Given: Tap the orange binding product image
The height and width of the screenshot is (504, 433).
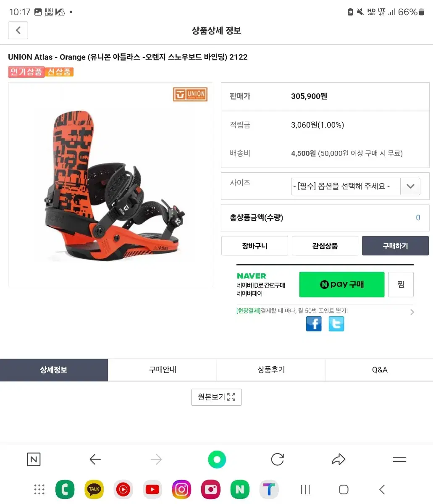Looking at the screenshot, I should pyautogui.click(x=110, y=185).
